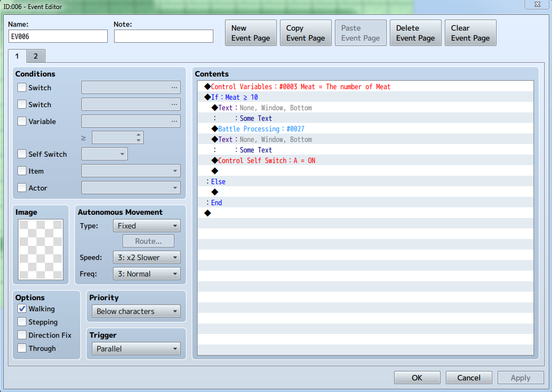Uncheck the Walking option
Screen dimensions: 552x392
(x=22, y=309)
